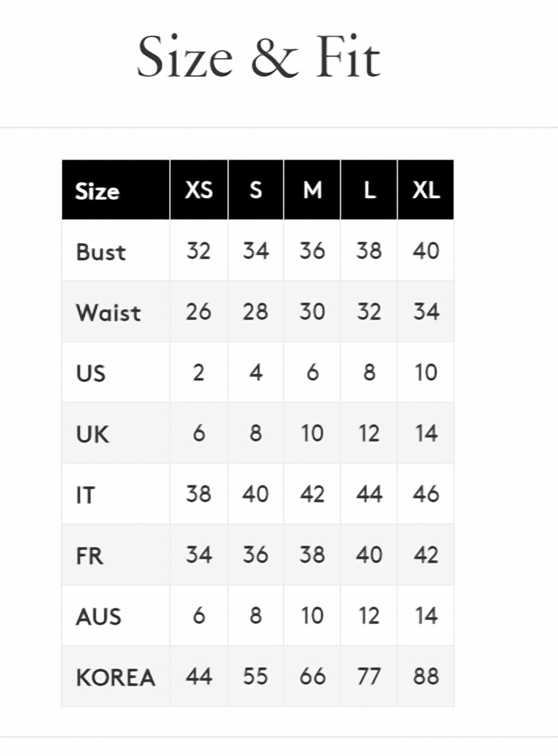Click the Bust value for size XL
The image size is (558, 756).
pyautogui.click(x=426, y=251)
